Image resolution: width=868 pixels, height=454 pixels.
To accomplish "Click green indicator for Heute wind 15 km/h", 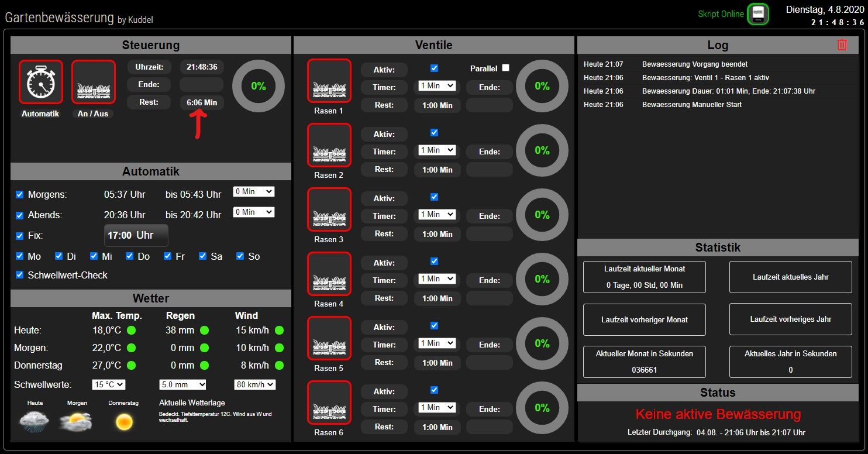I will [x=280, y=331].
